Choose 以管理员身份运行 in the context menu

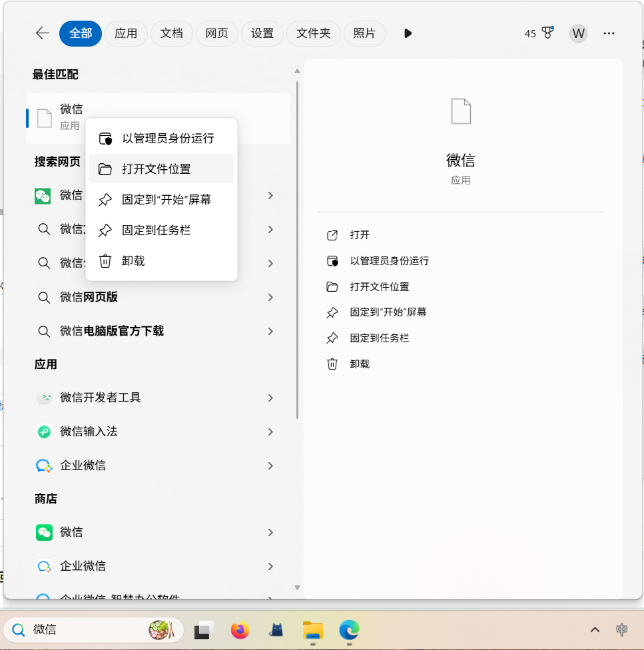(161, 138)
